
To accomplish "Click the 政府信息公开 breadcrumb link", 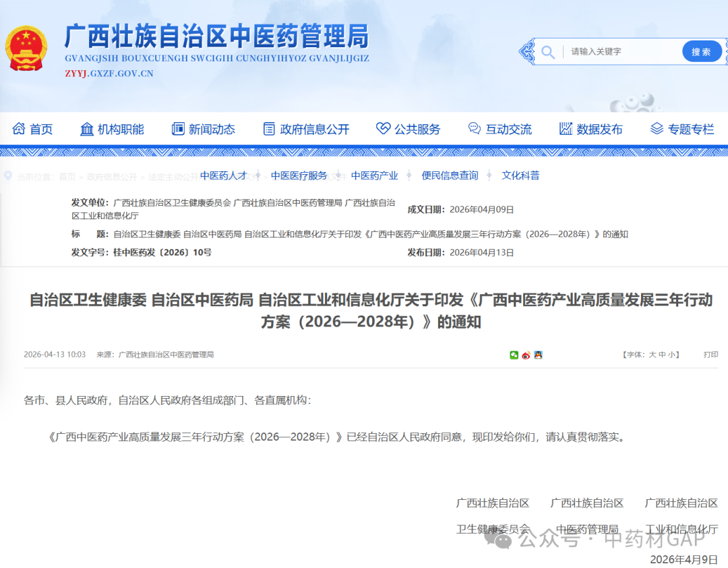I will pyautogui.click(x=112, y=177).
